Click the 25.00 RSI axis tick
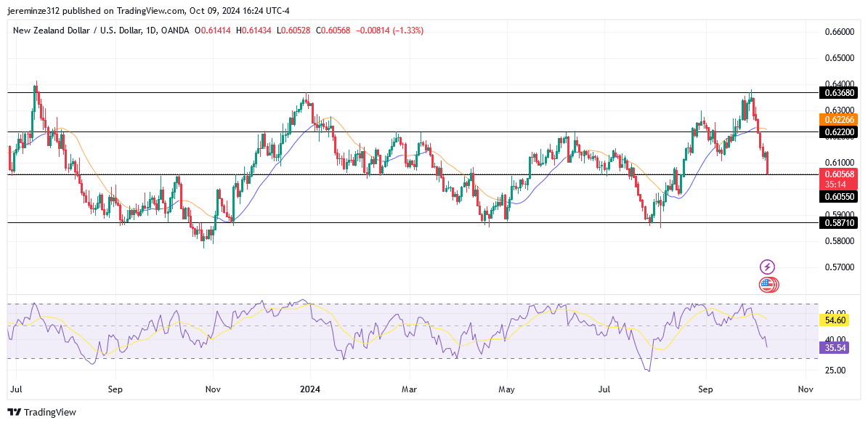Viewport: 868px width, 425px height. coord(835,371)
